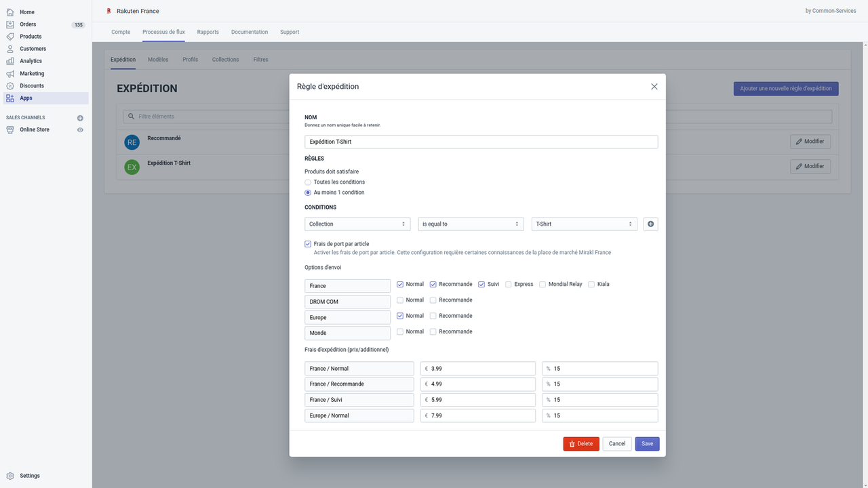Image resolution: width=868 pixels, height=488 pixels.
Task: Enable France Kiala option
Action: [x=591, y=284]
